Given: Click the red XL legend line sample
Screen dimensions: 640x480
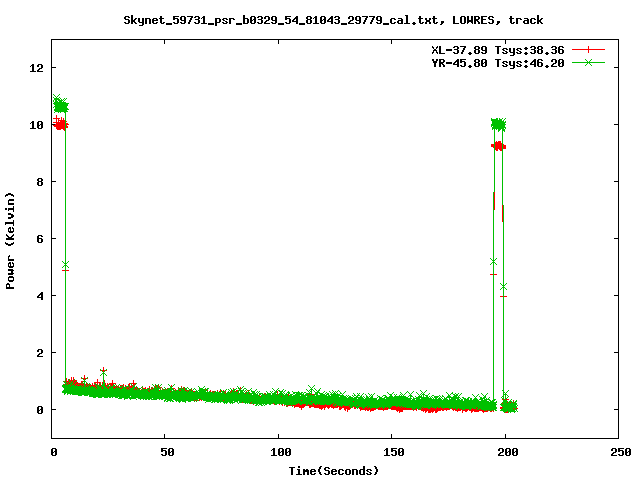Looking at the screenshot, I should click(588, 50).
